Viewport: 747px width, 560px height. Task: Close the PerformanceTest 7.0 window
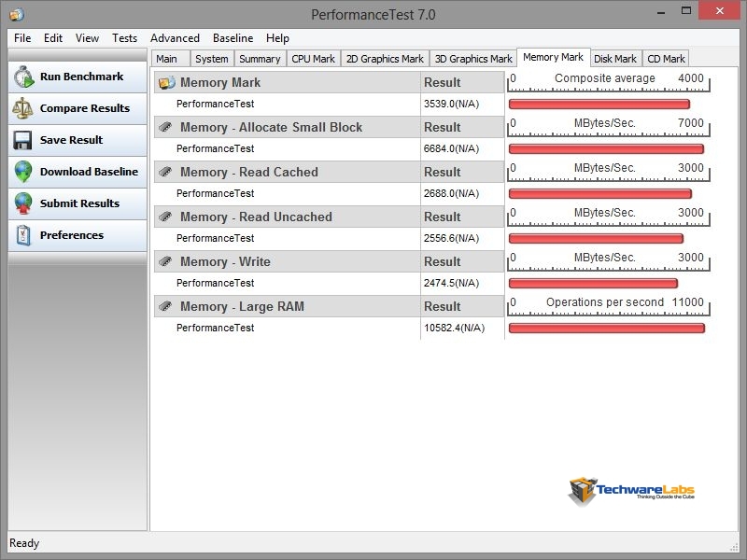[x=719, y=10]
